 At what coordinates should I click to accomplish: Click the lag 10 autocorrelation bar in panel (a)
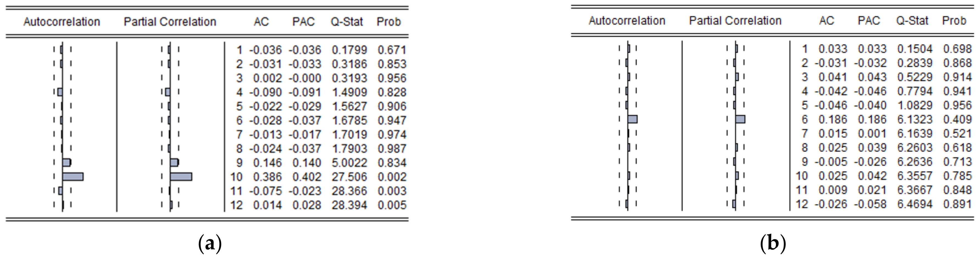tap(73, 177)
